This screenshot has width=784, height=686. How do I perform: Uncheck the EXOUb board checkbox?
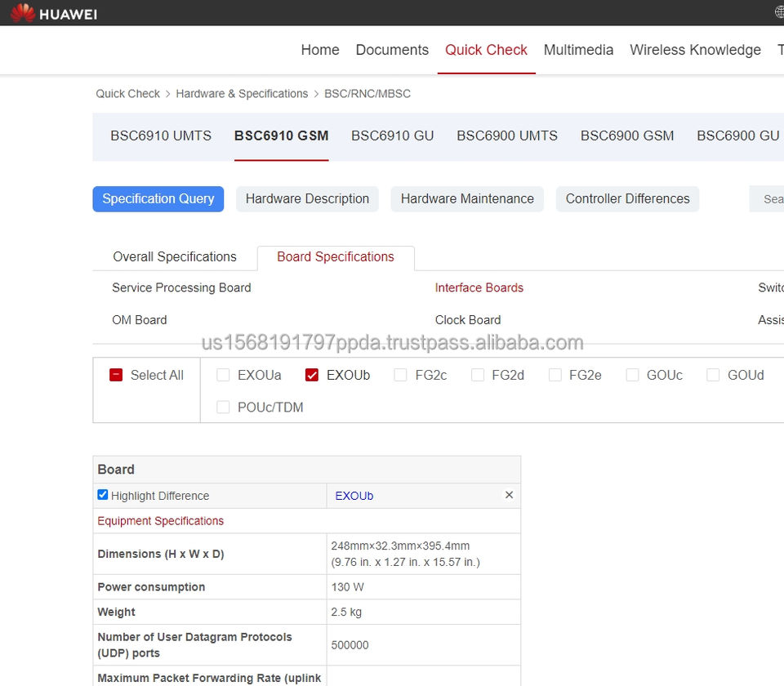pyautogui.click(x=311, y=375)
